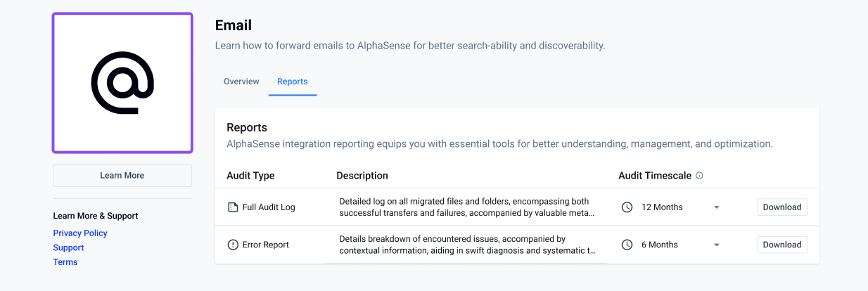This screenshot has width=868, height=291.
Task: Click the Email page heading
Action: pos(234,25)
